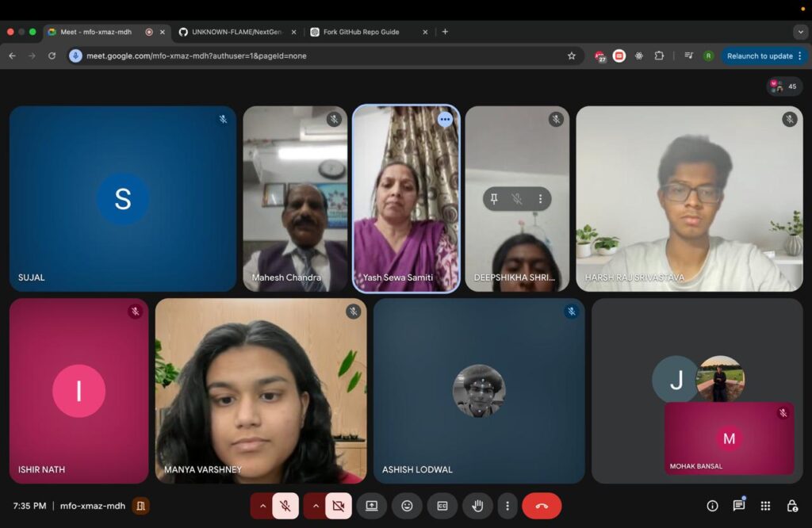Click the red Leave call button
812x528 pixels.
tap(542, 506)
